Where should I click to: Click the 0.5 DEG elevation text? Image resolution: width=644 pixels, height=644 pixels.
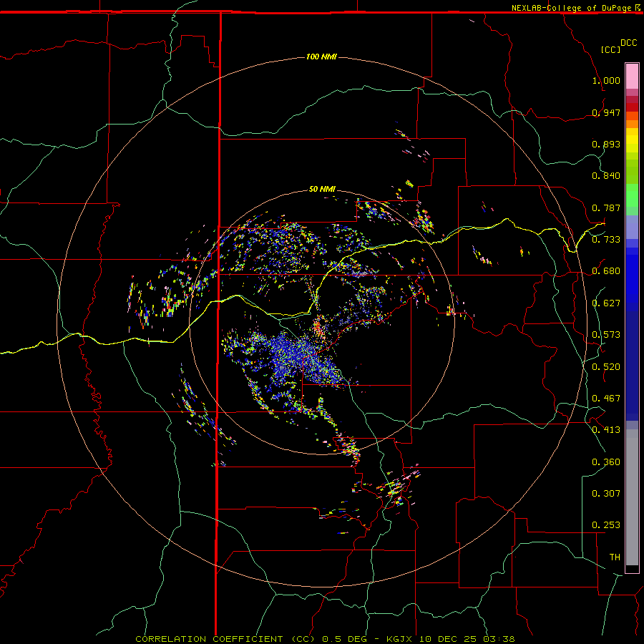tap(344, 639)
